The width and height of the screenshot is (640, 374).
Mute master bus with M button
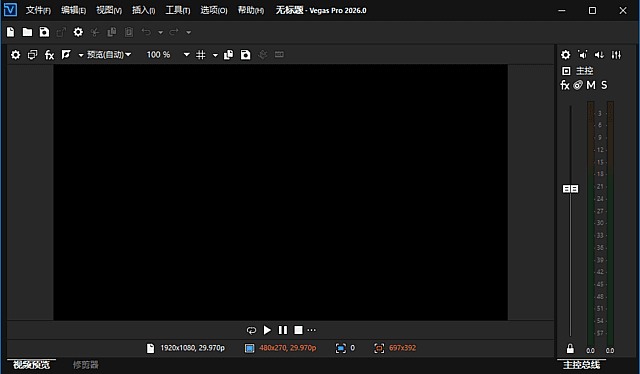coord(591,85)
